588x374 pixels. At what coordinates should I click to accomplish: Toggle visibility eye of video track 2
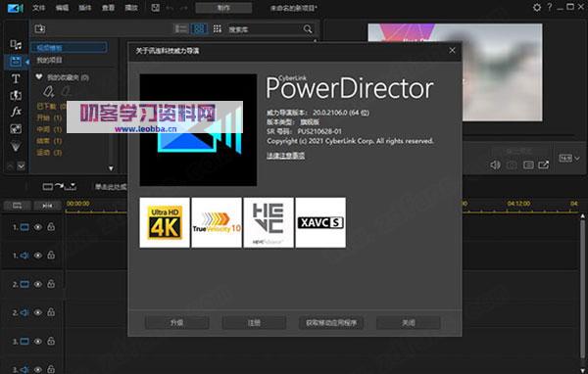38,284
